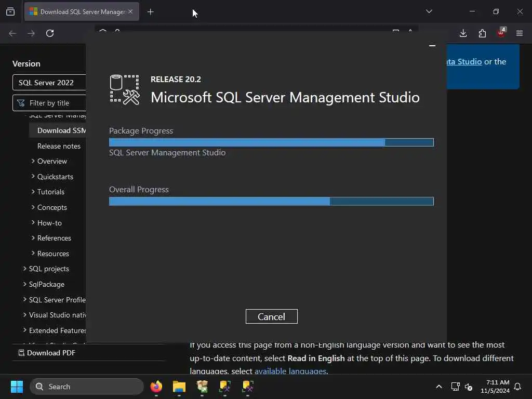
Task: Open SqlPackage in the sidebar tree
Action: (x=46, y=284)
